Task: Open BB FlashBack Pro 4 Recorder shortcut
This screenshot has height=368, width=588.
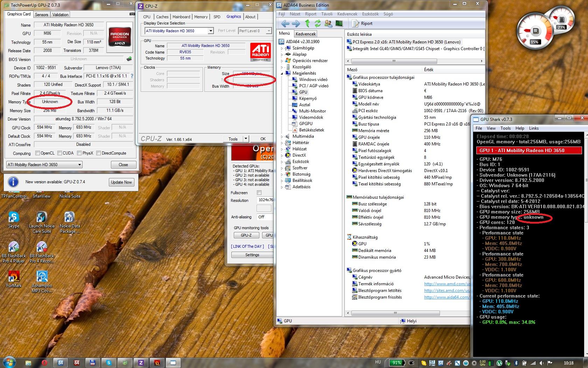Action: click(42, 252)
